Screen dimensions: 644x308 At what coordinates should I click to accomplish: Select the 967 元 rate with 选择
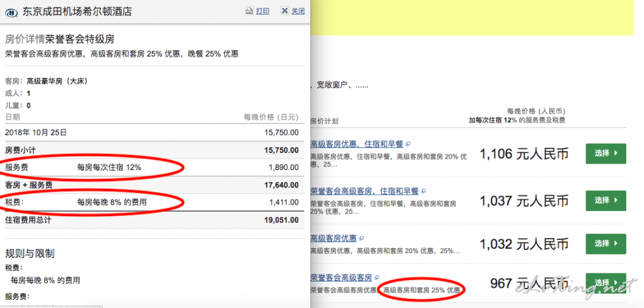click(x=606, y=283)
